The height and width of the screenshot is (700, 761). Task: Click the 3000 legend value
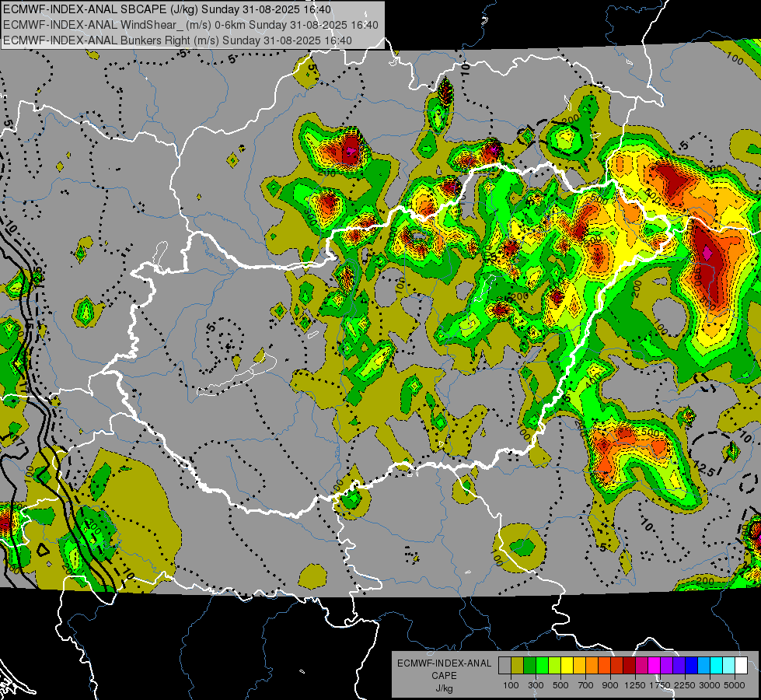[x=710, y=685]
